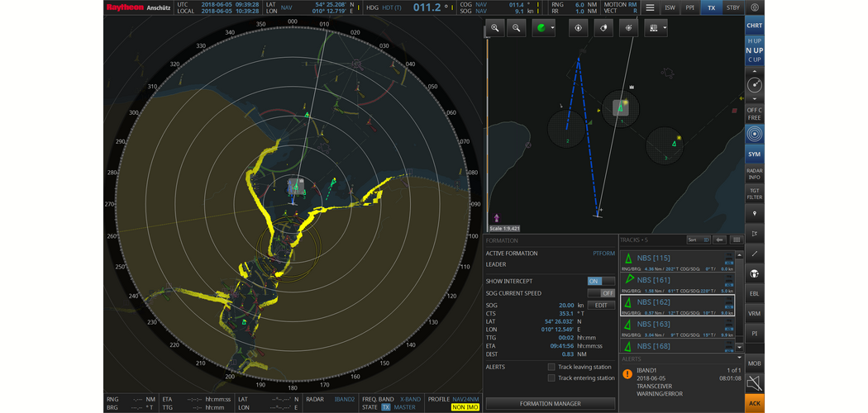The height and width of the screenshot is (413, 868).
Task: Click the purple north arrow on chart
Action: (x=496, y=219)
